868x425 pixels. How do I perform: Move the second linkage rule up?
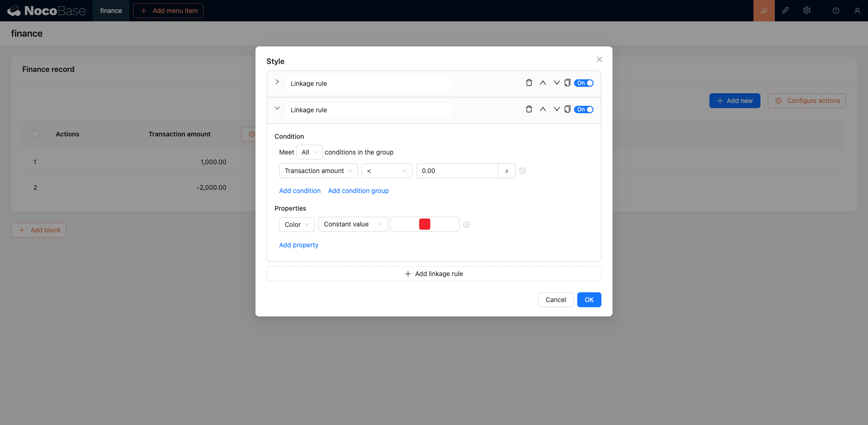[542, 109]
